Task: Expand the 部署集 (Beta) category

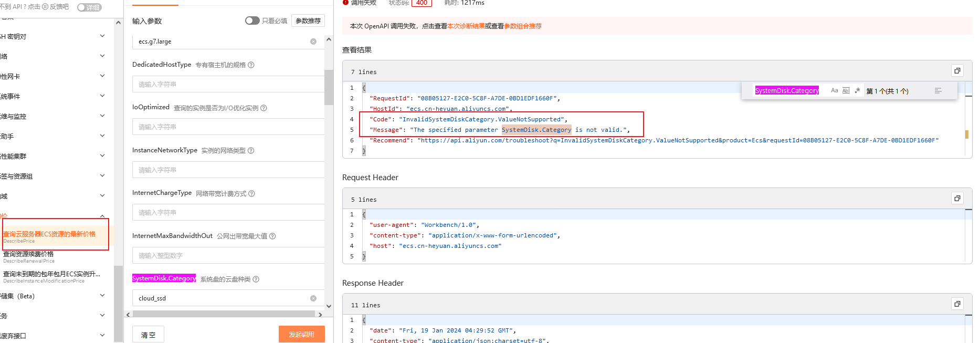Action: pyautogui.click(x=102, y=295)
